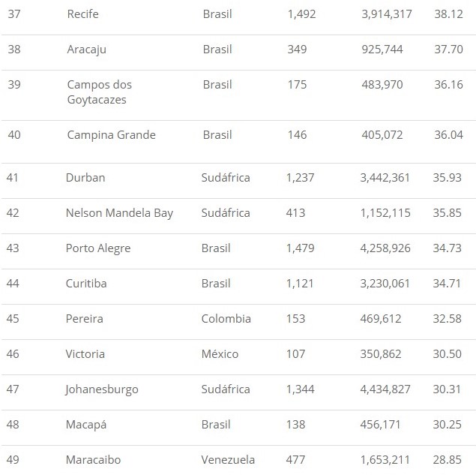Click the 1,237 homicides figure
This screenshot has height=475, width=476.
coord(300,178)
